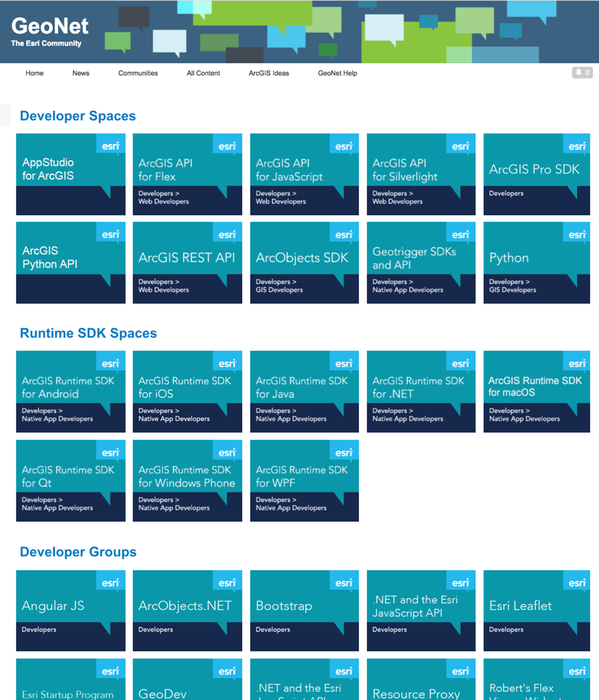Screen dimensions: 599x700
Task: Open ArcGIS Runtime SDK for macOS tile
Action: (x=537, y=391)
